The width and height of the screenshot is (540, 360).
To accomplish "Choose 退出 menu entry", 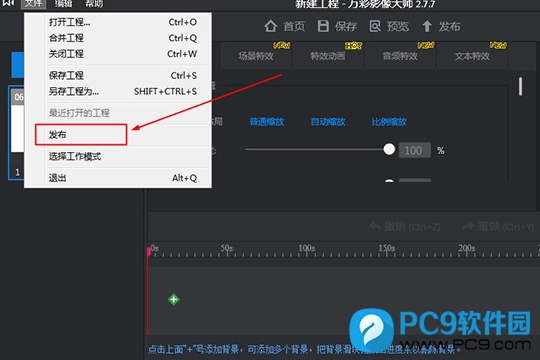I will pos(123,178).
